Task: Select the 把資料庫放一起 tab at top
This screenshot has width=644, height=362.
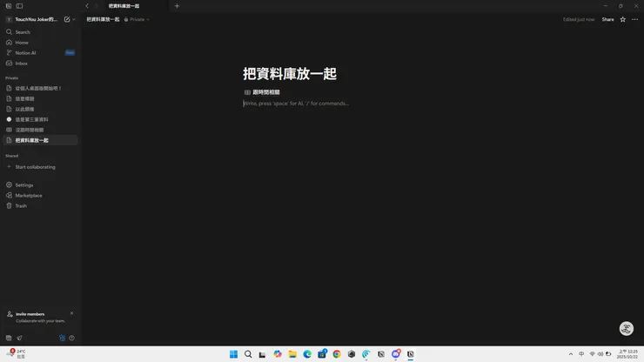Action: point(124,6)
